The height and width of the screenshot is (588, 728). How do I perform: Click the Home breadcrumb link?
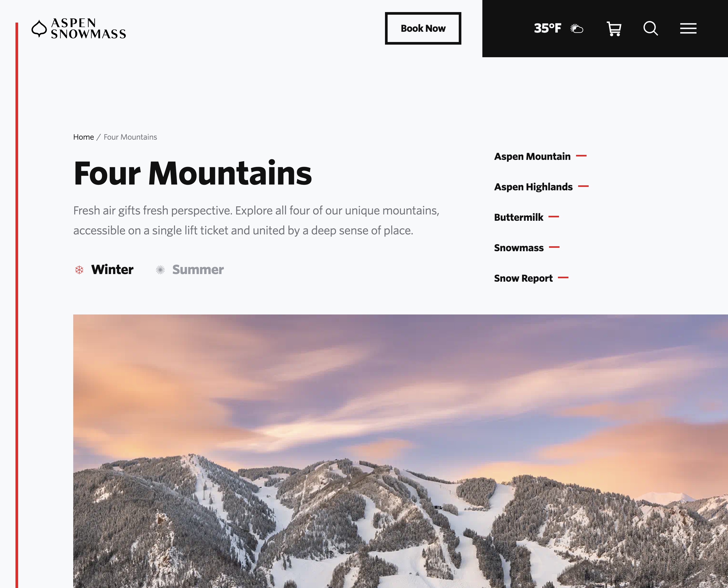click(83, 137)
